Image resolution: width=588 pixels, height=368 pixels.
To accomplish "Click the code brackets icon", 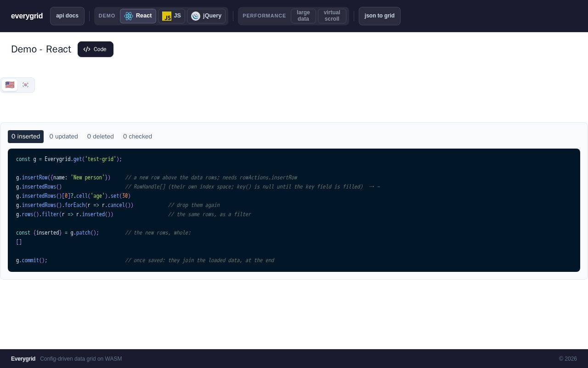I will [87, 49].
